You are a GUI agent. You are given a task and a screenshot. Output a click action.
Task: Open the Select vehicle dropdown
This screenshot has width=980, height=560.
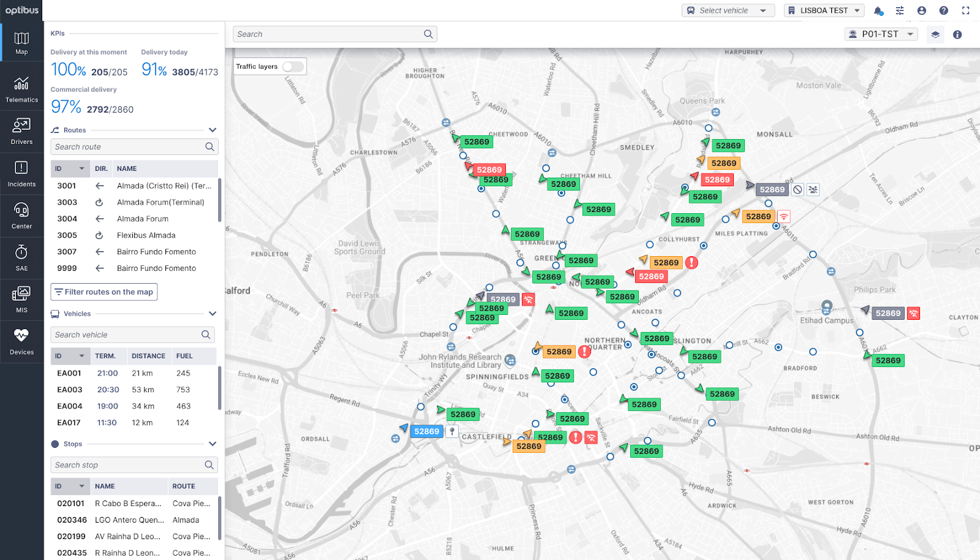(x=728, y=10)
